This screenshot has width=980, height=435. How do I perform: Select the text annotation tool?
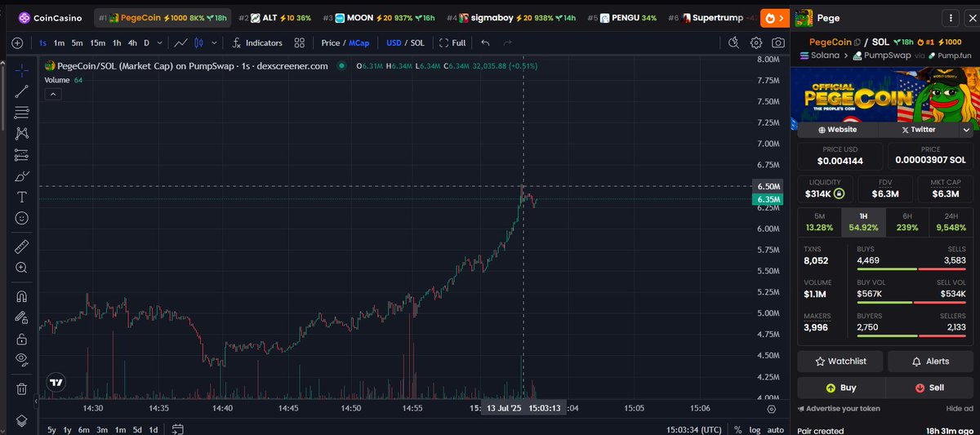pyautogui.click(x=22, y=197)
